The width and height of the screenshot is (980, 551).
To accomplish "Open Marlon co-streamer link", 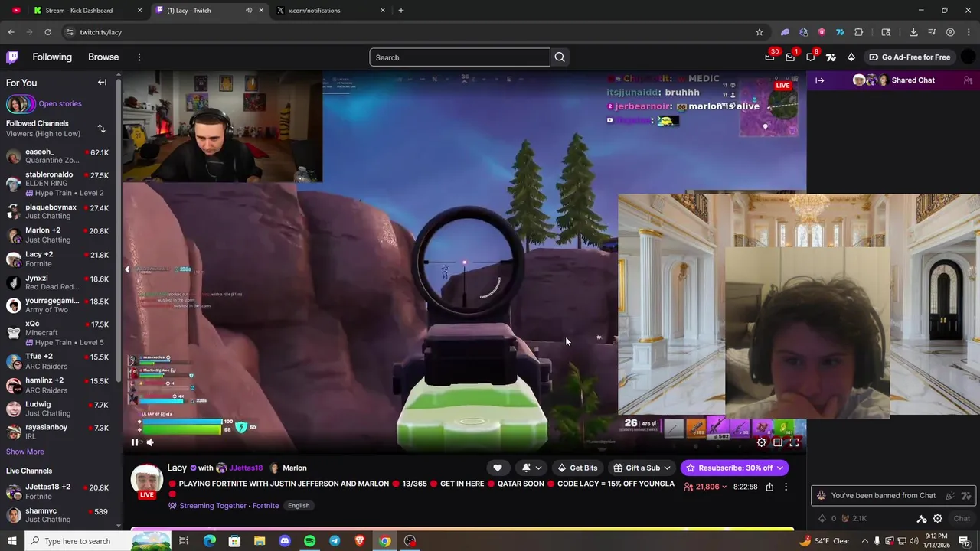I will tap(288, 468).
